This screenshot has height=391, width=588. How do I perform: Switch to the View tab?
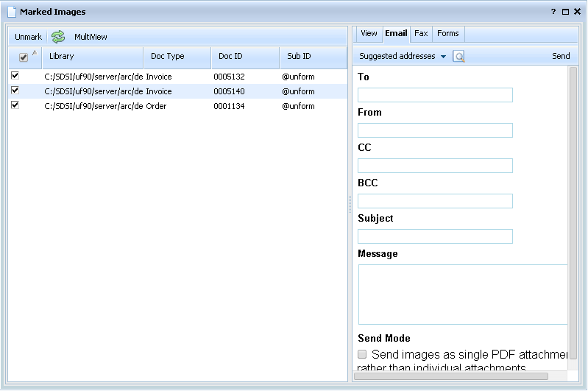pos(369,34)
